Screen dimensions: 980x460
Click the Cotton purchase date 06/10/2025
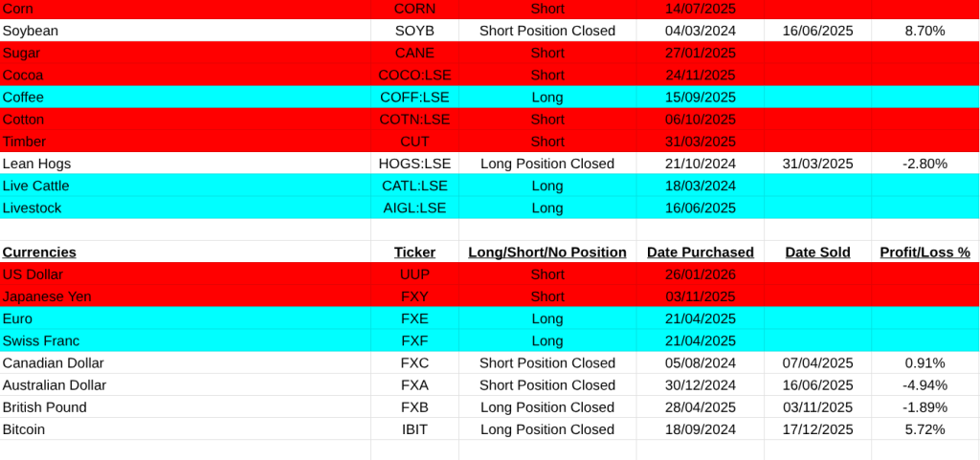(700, 120)
